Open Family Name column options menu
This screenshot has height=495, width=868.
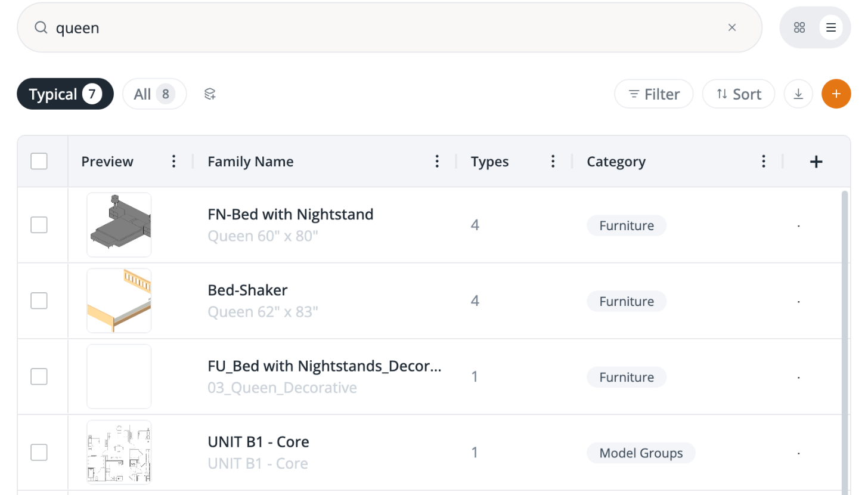pyautogui.click(x=437, y=162)
